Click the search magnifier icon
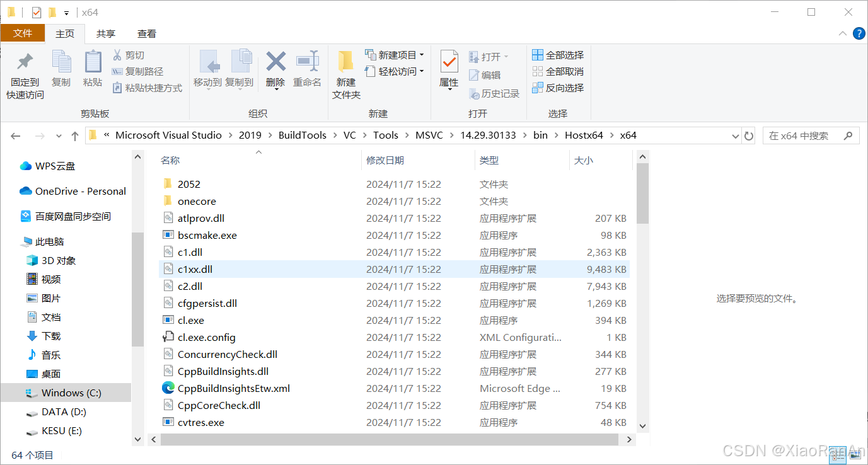868x465 pixels. click(x=848, y=135)
